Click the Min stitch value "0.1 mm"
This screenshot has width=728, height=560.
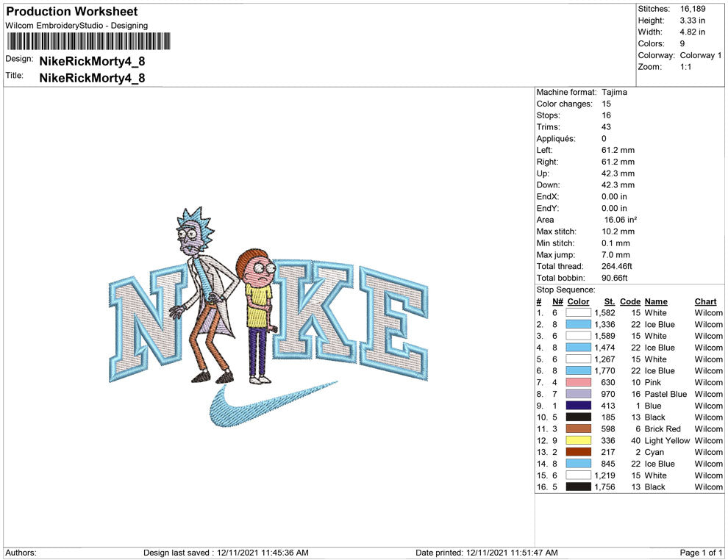coord(615,243)
